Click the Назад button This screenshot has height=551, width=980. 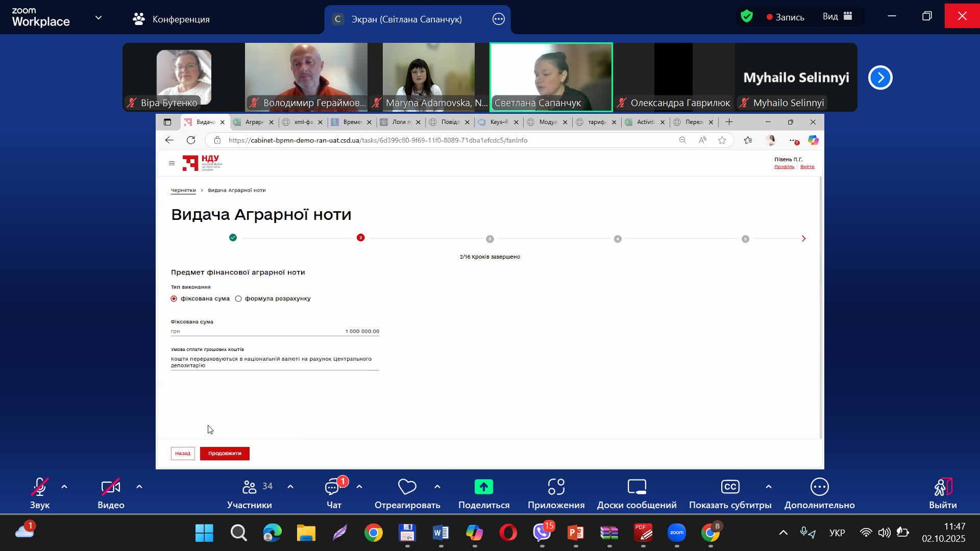tap(183, 454)
